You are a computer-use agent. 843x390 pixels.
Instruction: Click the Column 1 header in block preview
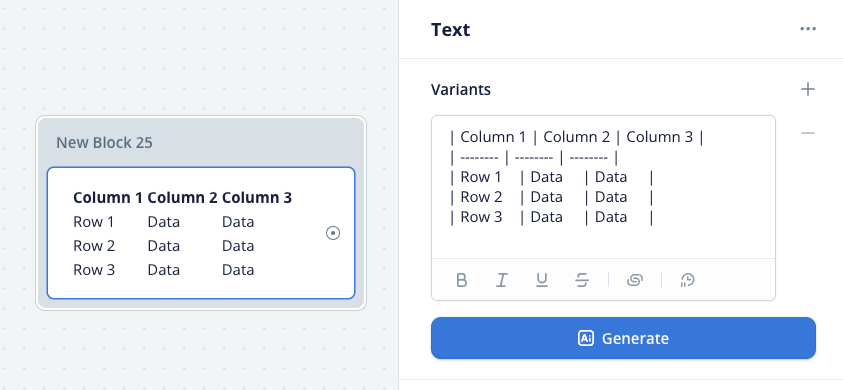(x=108, y=198)
